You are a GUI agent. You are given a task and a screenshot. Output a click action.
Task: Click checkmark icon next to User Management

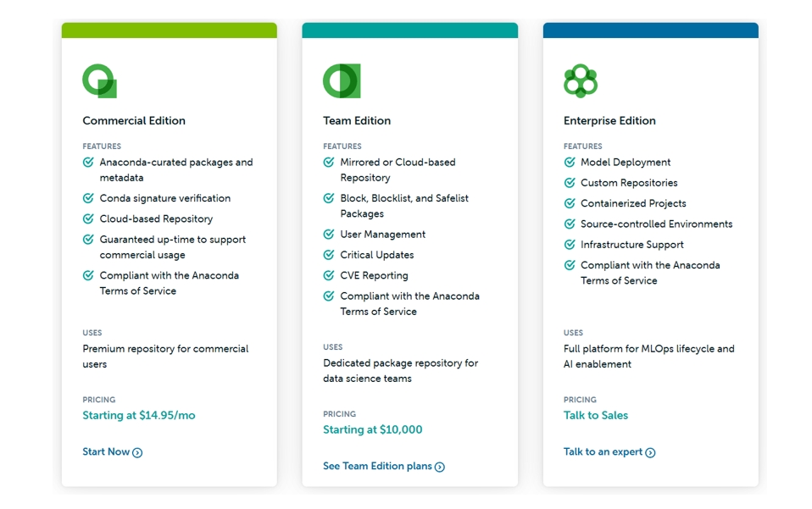point(329,235)
